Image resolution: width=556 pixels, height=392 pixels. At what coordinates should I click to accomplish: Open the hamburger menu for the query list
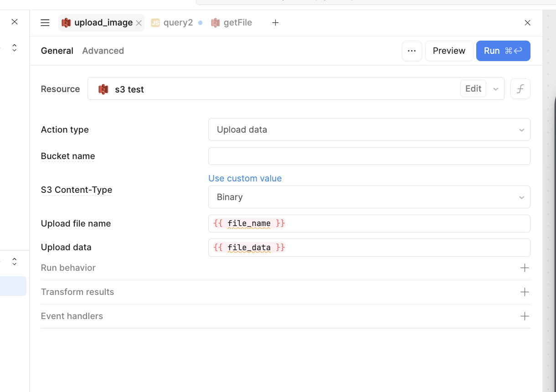[45, 23]
